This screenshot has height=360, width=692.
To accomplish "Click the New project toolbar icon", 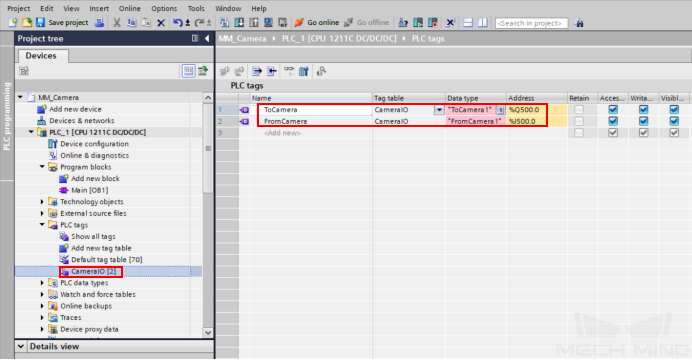I will point(13,22).
